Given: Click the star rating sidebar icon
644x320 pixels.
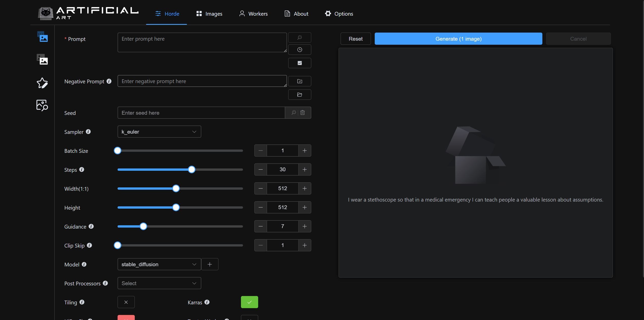Looking at the screenshot, I should coord(42,83).
